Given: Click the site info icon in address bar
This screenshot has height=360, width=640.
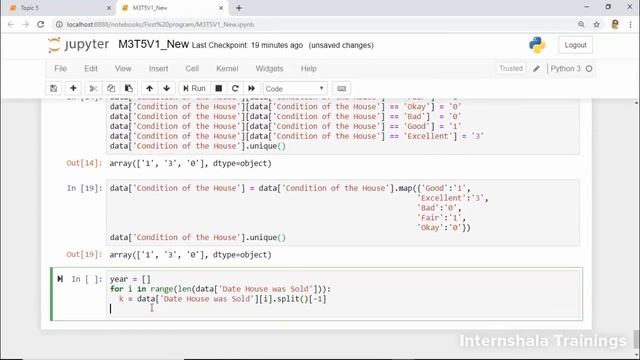Looking at the screenshot, I should pyautogui.click(x=59, y=24).
